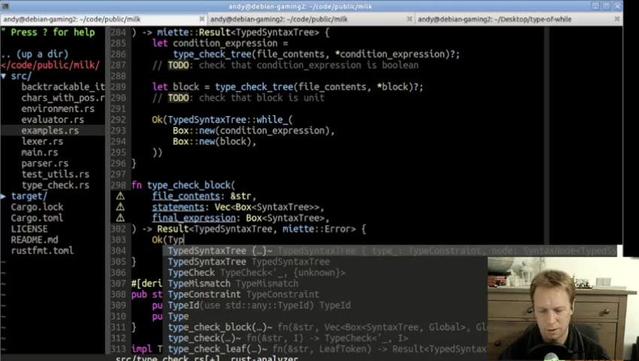Open lexer.rs in file tree

coord(42,142)
